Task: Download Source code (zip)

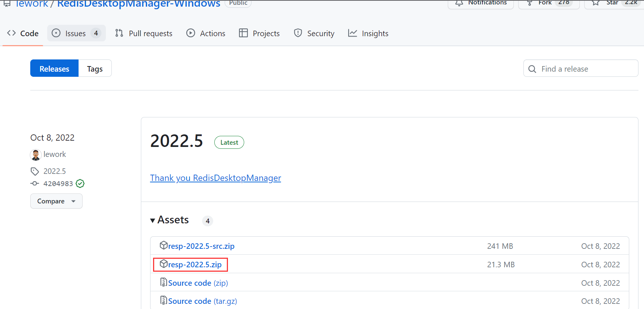Action: [x=198, y=283]
